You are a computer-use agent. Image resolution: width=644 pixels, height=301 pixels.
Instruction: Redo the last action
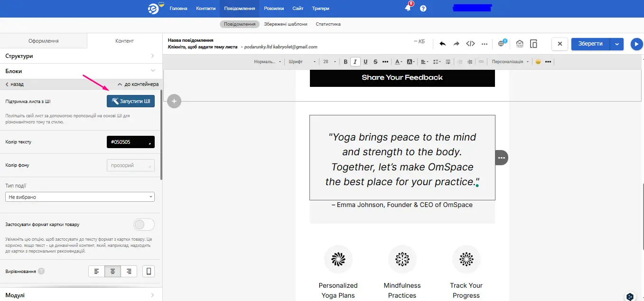pyautogui.click(x=456, y=44)
